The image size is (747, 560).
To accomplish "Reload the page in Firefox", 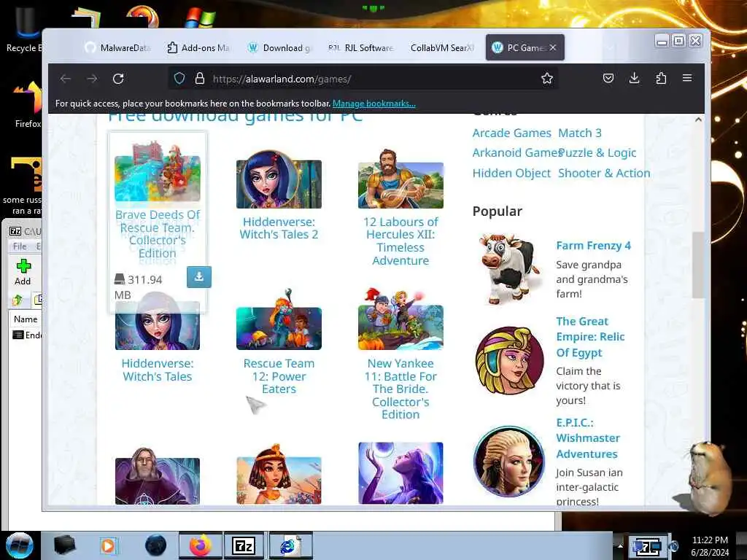I will (x=118, y=79).
